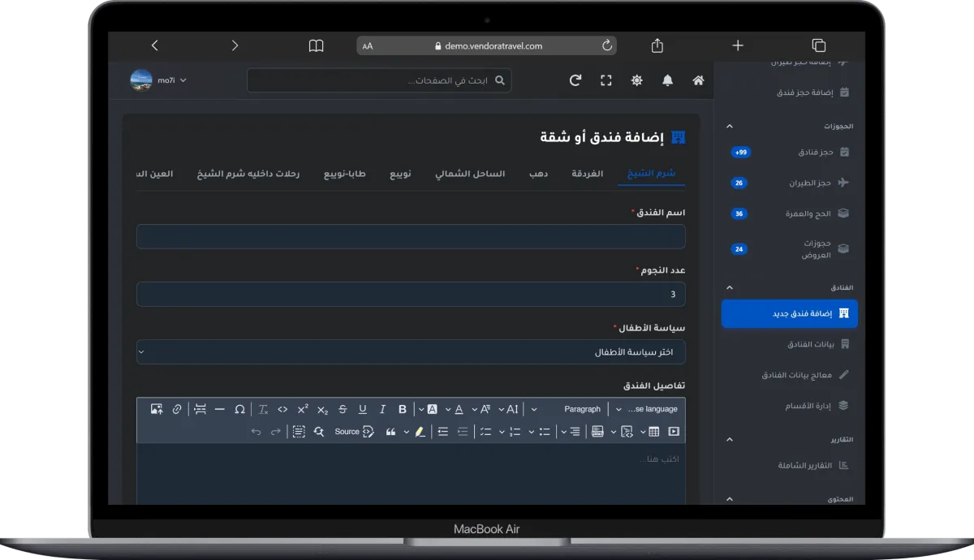Insert a page break in the editor
The image size is (974, 560).
[200, 409]
